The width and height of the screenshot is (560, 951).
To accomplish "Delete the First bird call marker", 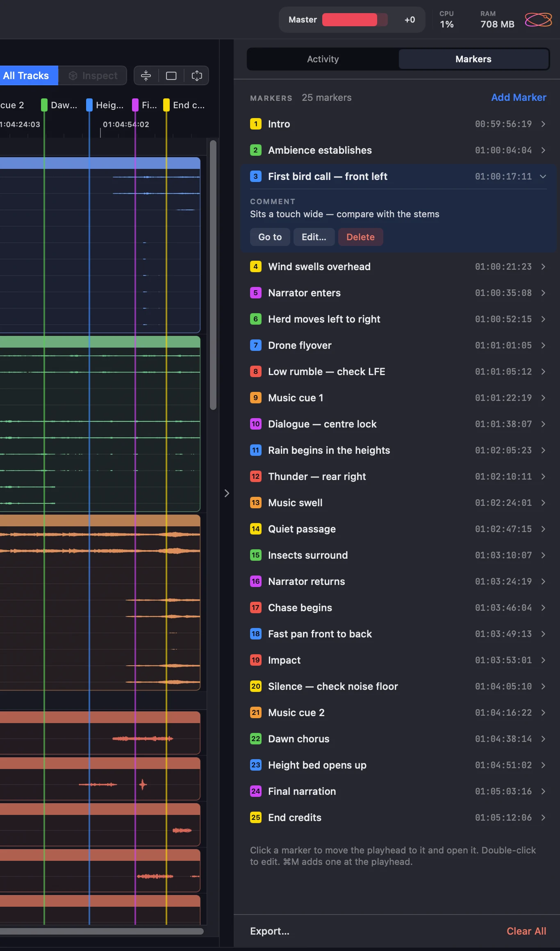I will tap(360, 237).
